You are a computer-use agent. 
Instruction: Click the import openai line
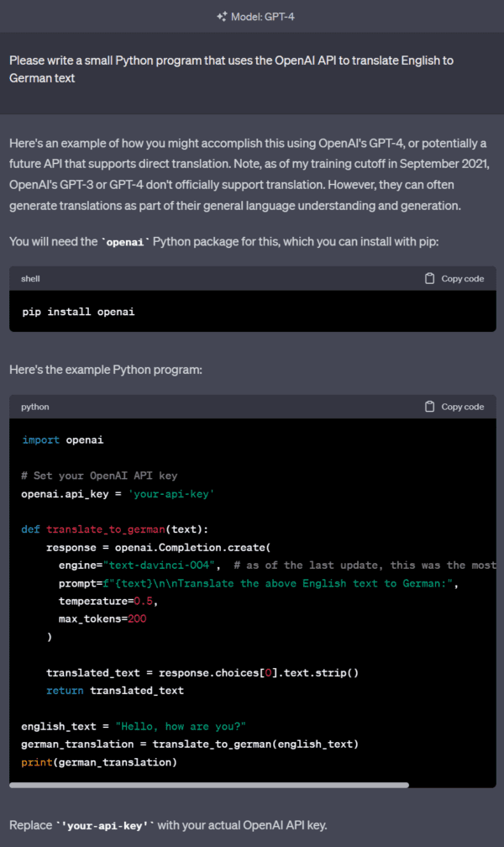tap(63, 439)
